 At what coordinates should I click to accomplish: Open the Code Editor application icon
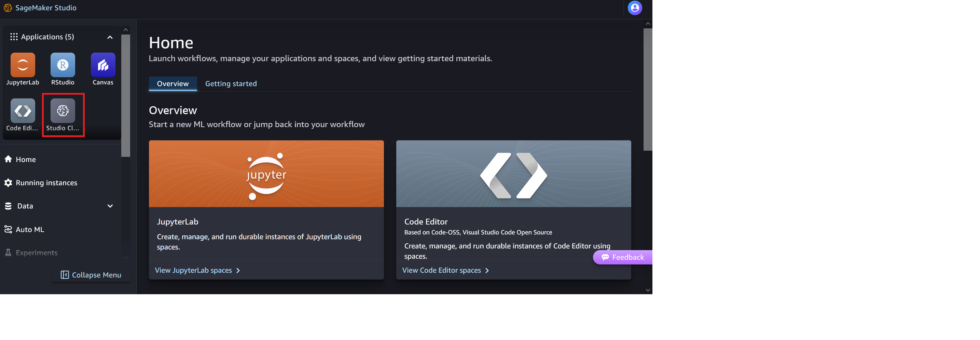coord(23,111)
